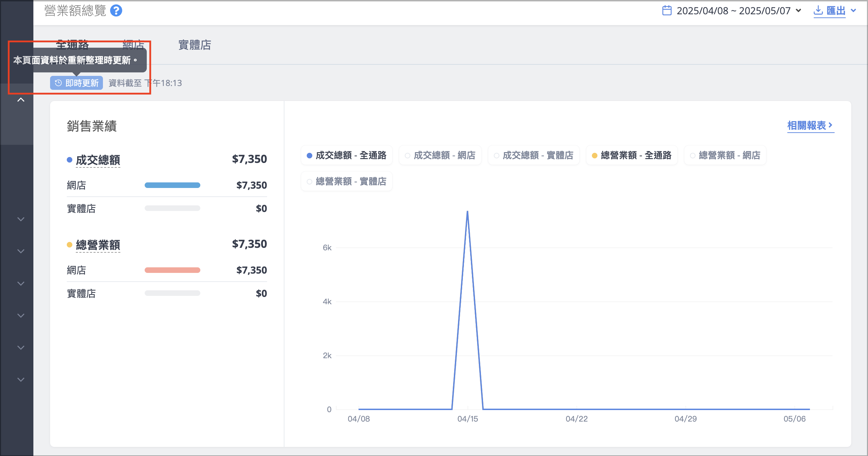Switch to the 全通路 tab

[72, 45]
